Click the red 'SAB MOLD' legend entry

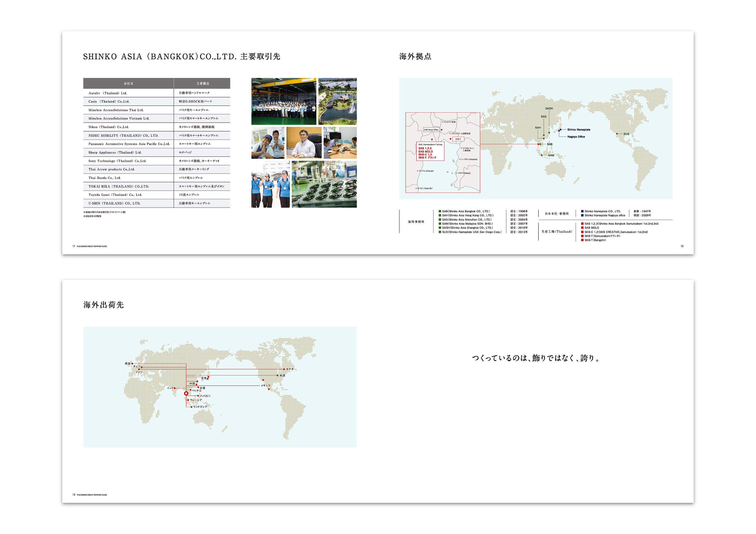coord(590,228)
